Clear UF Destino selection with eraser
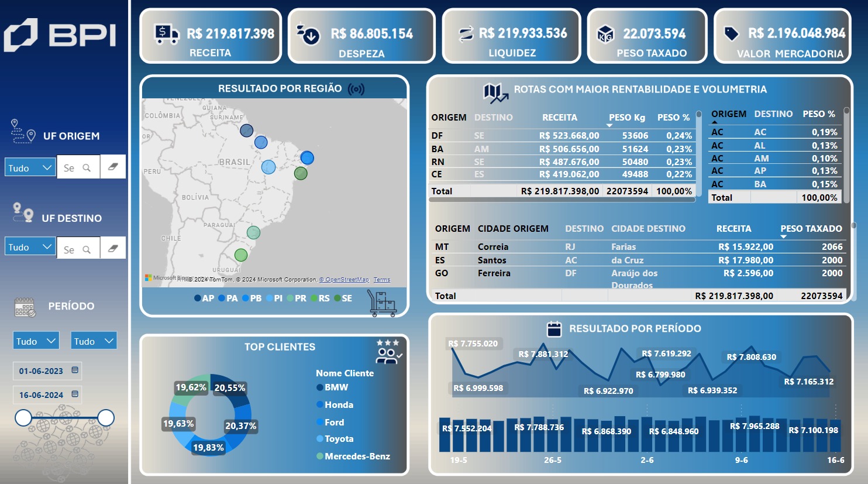 pos(113,248)
